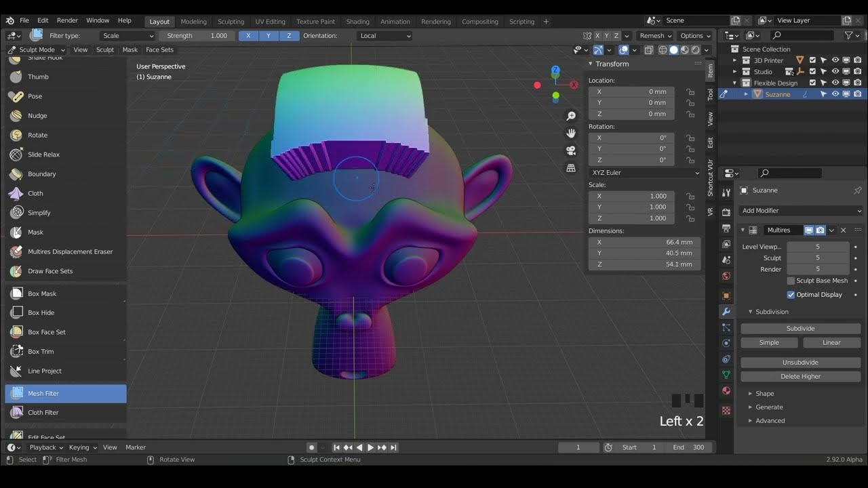
Task: Switch perspective/orthographic grid gizmo
Action: pyautogui.click(x=571, y=167)
